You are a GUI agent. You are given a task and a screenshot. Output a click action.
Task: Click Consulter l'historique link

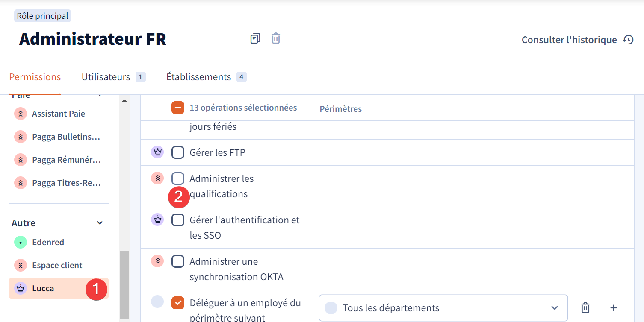pyautogui.click(x=569, y=40)
